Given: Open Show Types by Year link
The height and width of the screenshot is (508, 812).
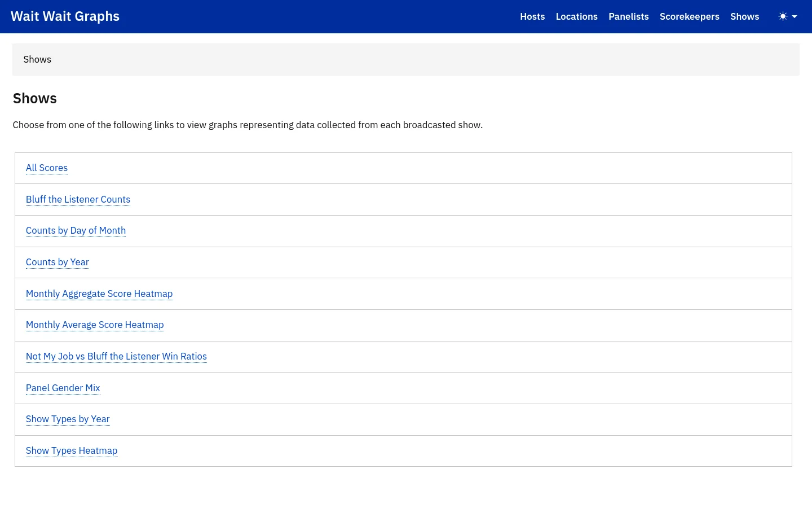Looking at the screenshot, I should point(68,419).
